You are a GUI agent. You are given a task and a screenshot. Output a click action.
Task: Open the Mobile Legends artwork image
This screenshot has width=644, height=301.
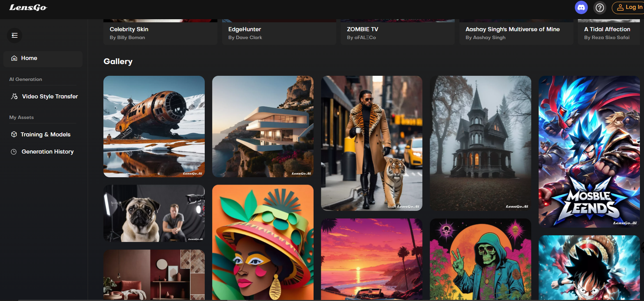pyautogui.click(x=589, y=152)
